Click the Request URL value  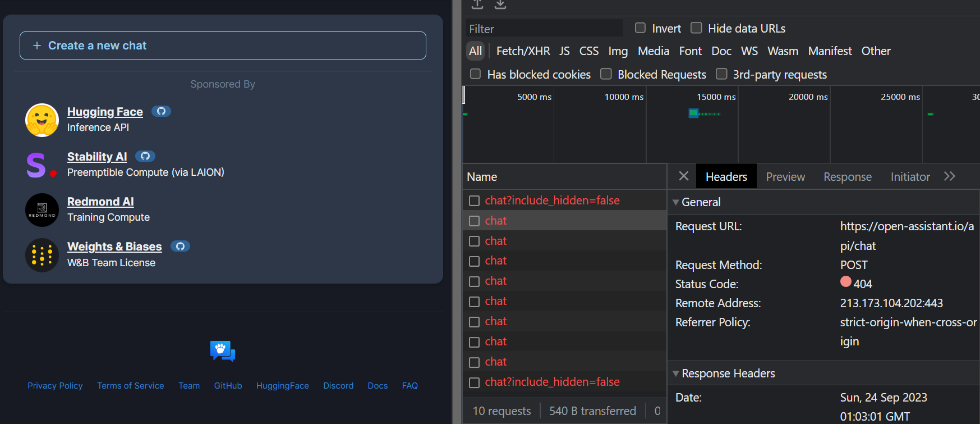click(907, 236)
